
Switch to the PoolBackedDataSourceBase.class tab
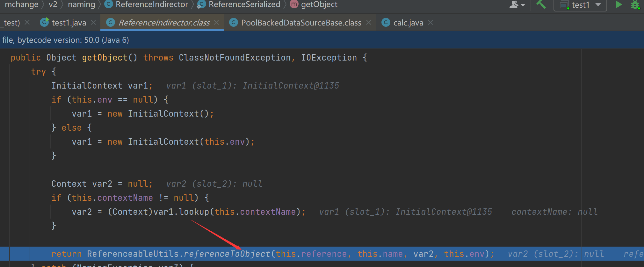[301, 23]
